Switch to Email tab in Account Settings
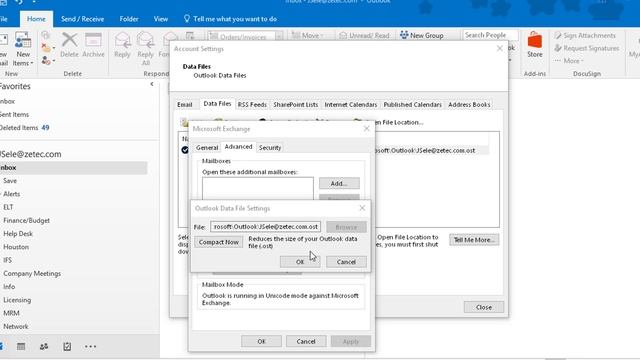The width and height of the screenshot is (640, 360). (x=184, y=104)
